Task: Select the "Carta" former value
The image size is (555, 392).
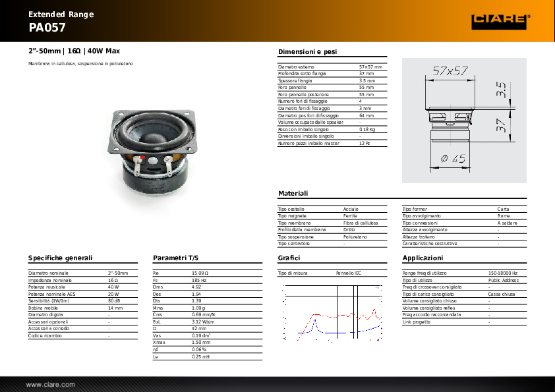Action: point(503,209)
